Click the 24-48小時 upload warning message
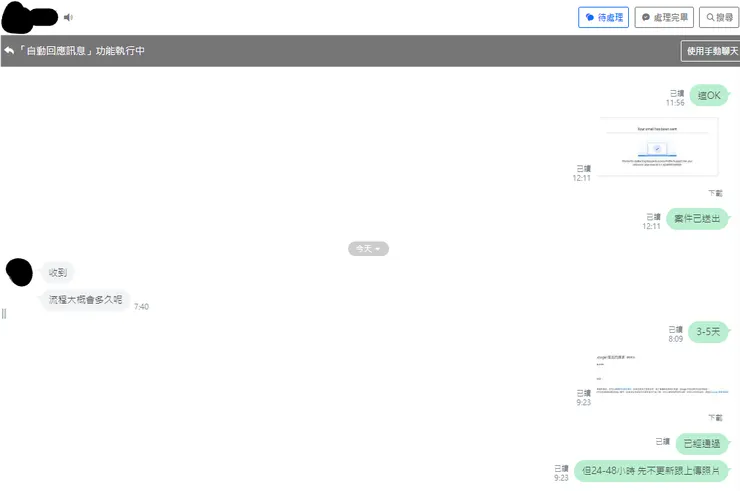The height and width of the screenshot is (491, 740). tap(651, 471)
